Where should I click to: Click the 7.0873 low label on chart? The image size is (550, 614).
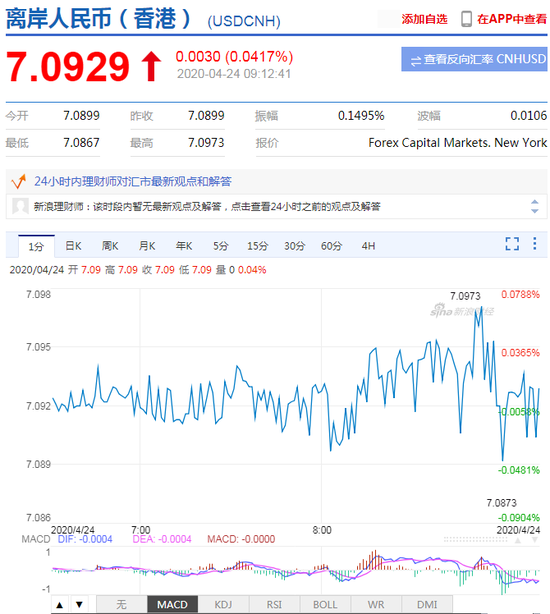point(501,503)
